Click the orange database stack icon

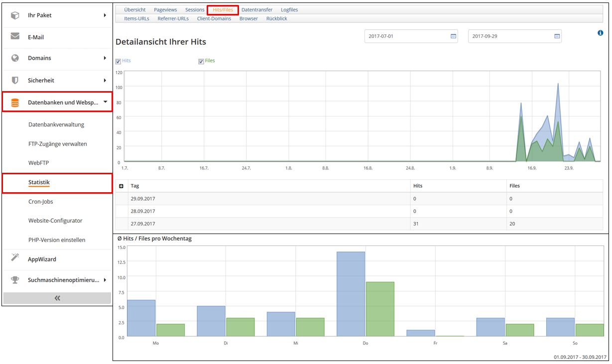point(15,103)
